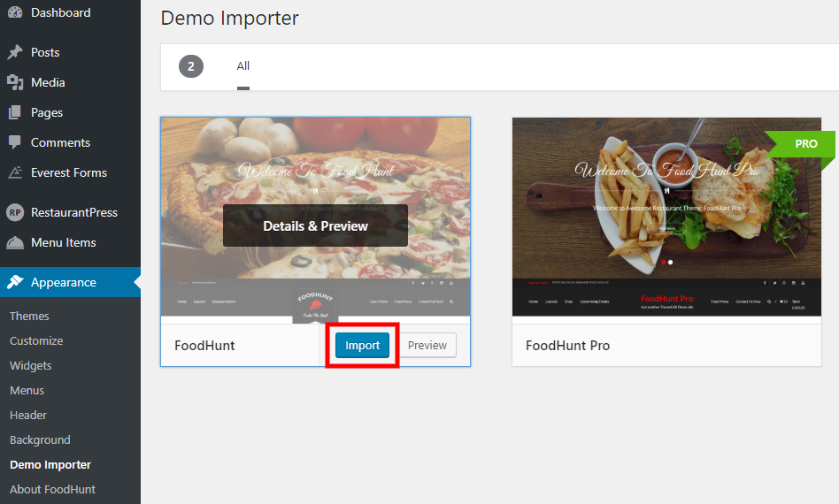Open the Comments menu
839x504 pixels.
click(x=60, y=142)
